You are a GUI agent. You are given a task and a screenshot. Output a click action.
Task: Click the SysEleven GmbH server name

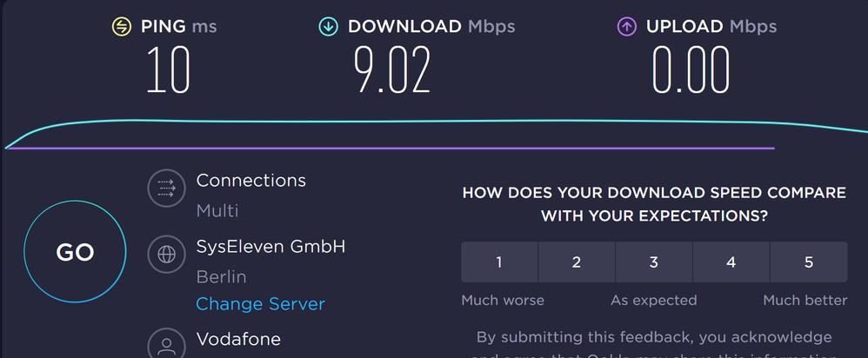(270, 247)
